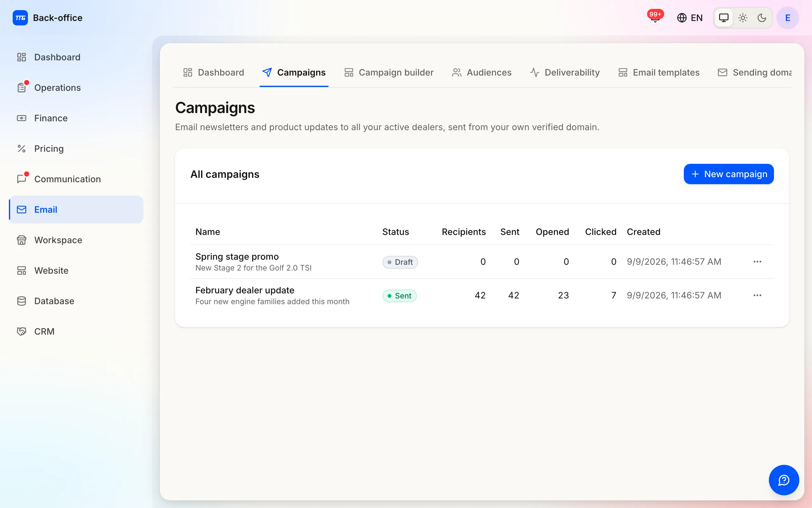Image resolution: width=812 pixels, height=508 pixels.
Task: Switch to dark theme moon icon
Action: pyautogui.click(x=762, y=18)
